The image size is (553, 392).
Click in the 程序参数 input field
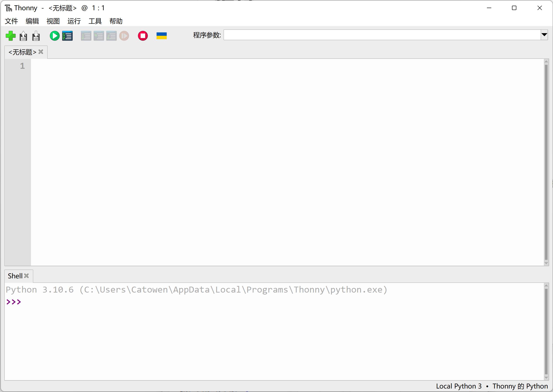pos(381,35)
